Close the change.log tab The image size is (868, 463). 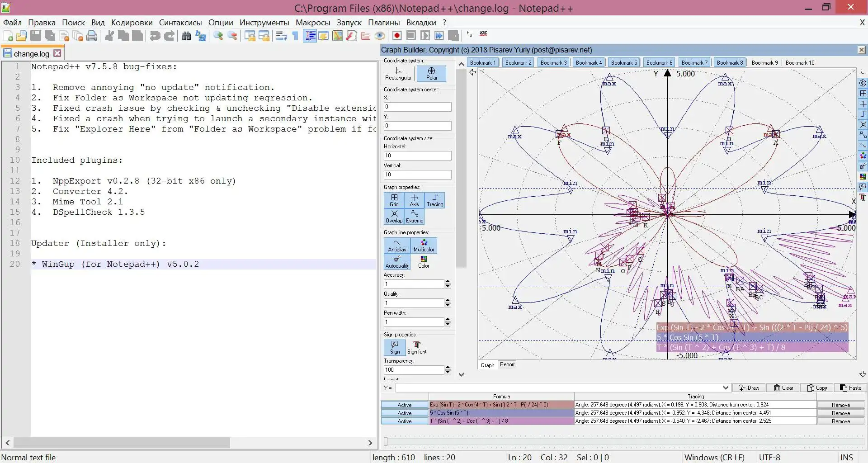click(57, 53)
